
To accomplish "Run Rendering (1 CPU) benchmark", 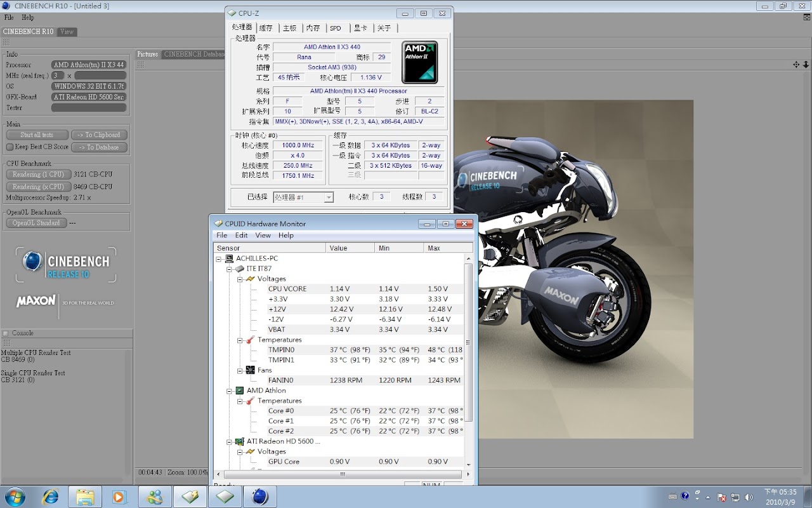I will [x=38, y=174].
